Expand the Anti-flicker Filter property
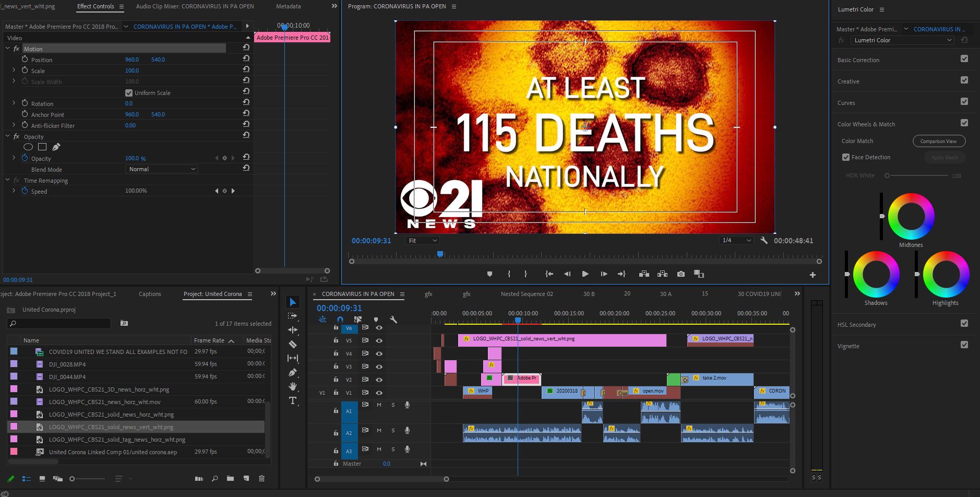This screenshot has height=497, width=980. 14,125
